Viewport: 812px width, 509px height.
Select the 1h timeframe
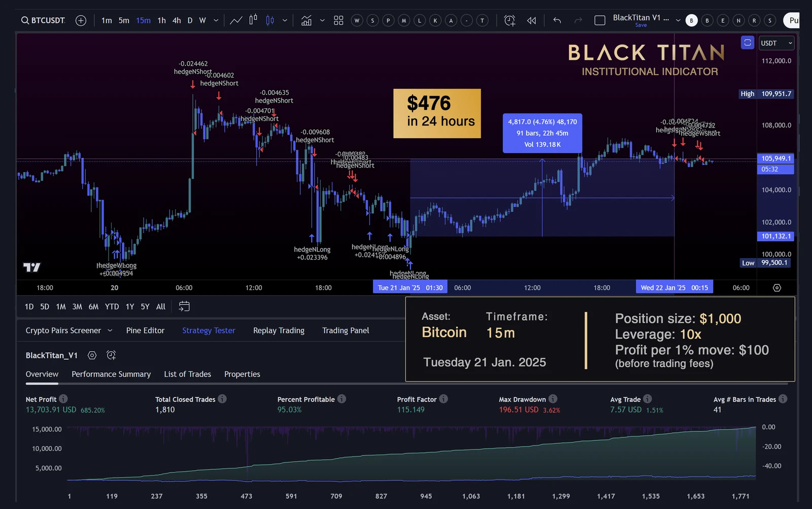(x=161, y=20)
